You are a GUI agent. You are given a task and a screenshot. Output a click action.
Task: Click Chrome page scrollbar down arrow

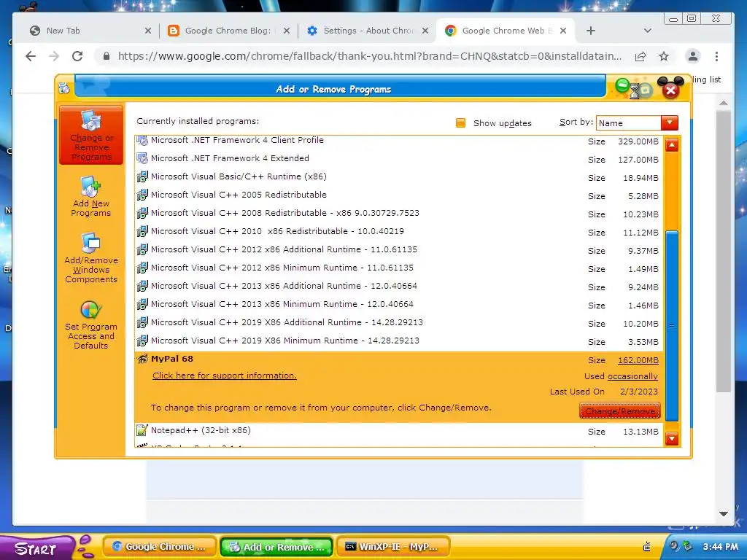(723, 514)
